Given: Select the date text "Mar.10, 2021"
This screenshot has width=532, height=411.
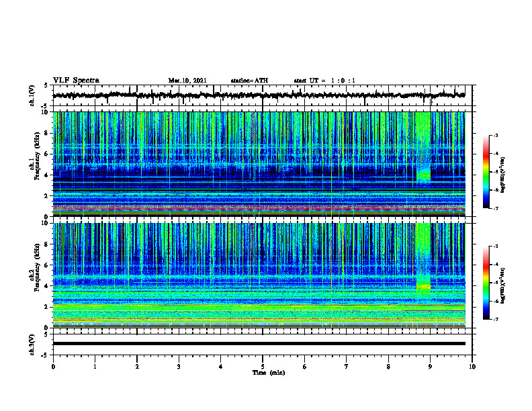Looking at the screenshot, I should pos(187,81).
